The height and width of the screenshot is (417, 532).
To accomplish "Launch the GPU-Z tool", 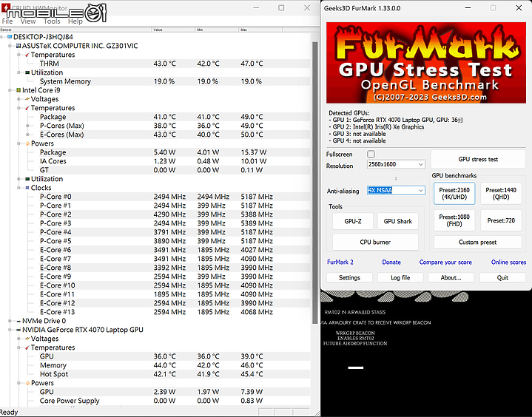I will [353, 221].
